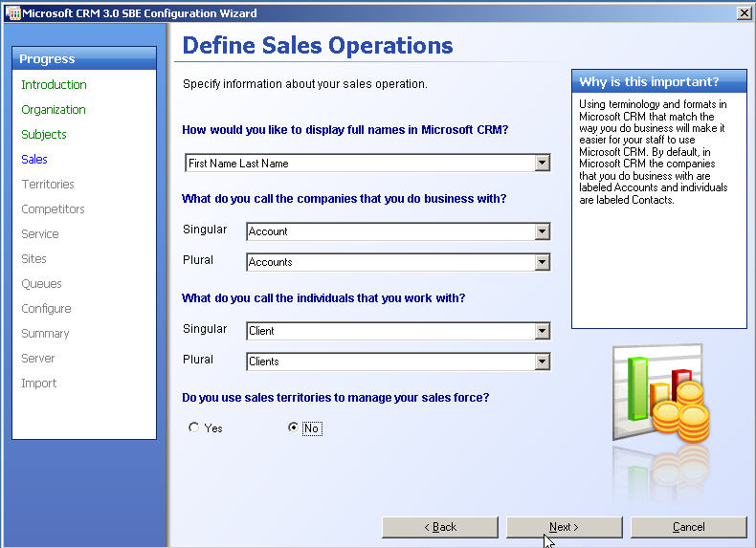The width and height of the screenshot is (756, 548).
Task: Select the Territories step in Progress
Action: (x=48, y=185)
